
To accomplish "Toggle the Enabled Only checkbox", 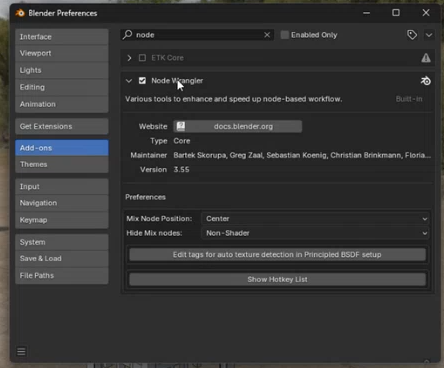I will click(x=284, y=35).
